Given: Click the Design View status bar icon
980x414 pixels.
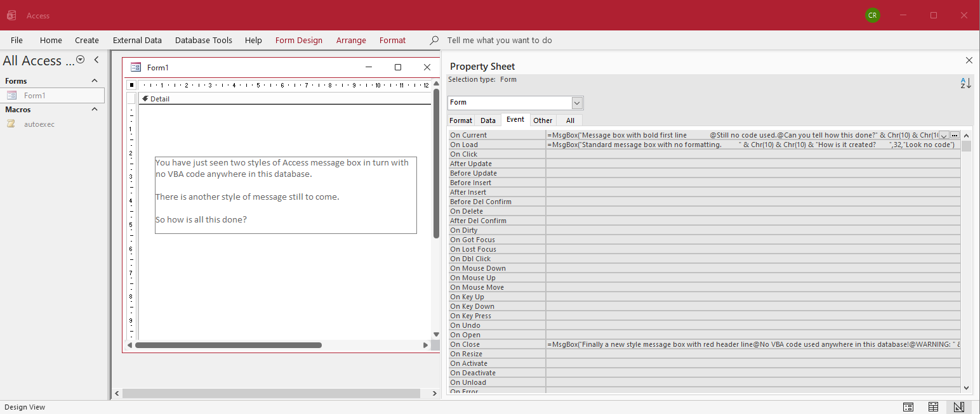Looking at the screenshot, I should click(x=958, y=406).
